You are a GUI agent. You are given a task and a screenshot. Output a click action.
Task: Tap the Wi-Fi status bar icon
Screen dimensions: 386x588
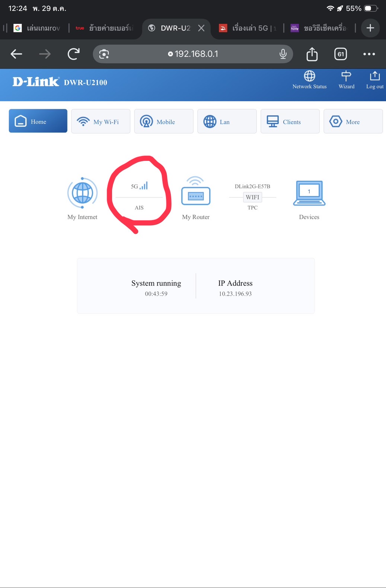(330, 8)
